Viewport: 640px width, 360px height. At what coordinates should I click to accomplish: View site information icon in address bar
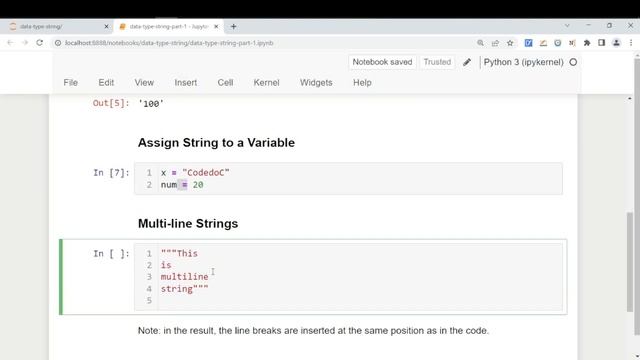[x=58, y=43]
